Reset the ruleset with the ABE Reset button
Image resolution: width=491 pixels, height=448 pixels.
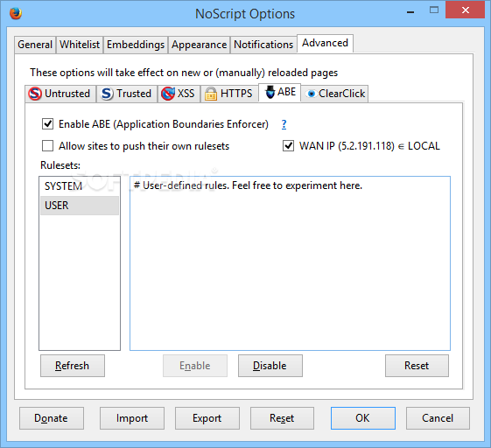click(417, 366)
